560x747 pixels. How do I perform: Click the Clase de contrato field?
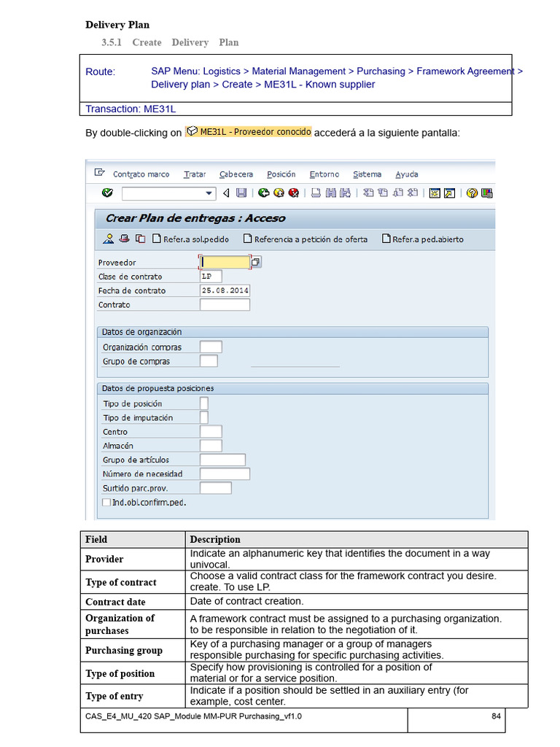(x=211, y=276)
